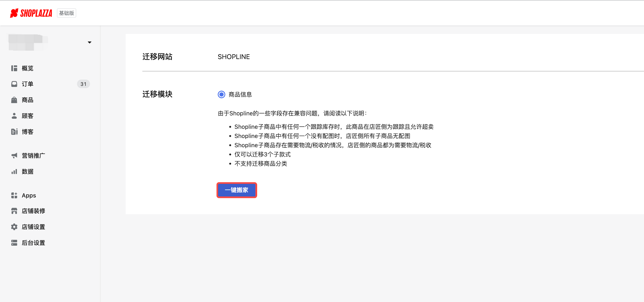This screenshot has width=644, height=302.
Task: Click the 迁移网站 heading
Action: (157, 57)
